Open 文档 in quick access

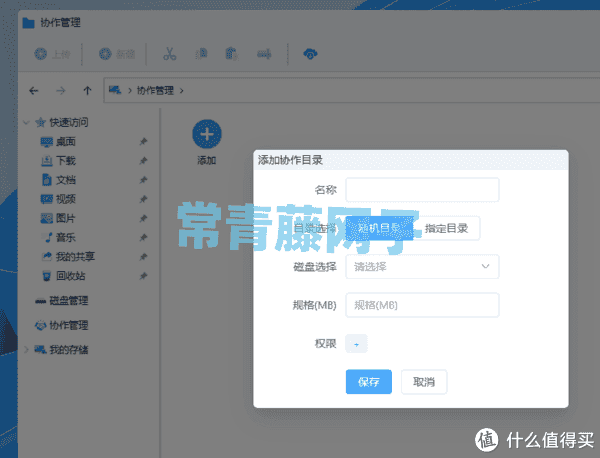tap(58, 180)
